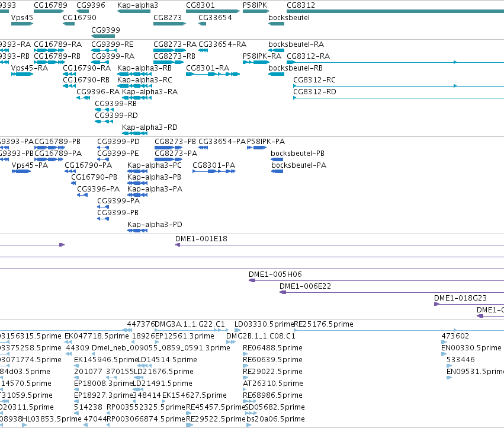The height and width of the screenshot is (428, 504).
Task: Select clone DME1-006E22
Action: coord(305,286)
